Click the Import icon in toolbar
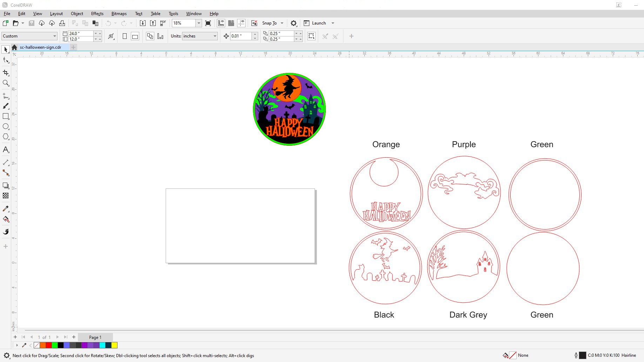The image size is (644, 362). [142, 23]
